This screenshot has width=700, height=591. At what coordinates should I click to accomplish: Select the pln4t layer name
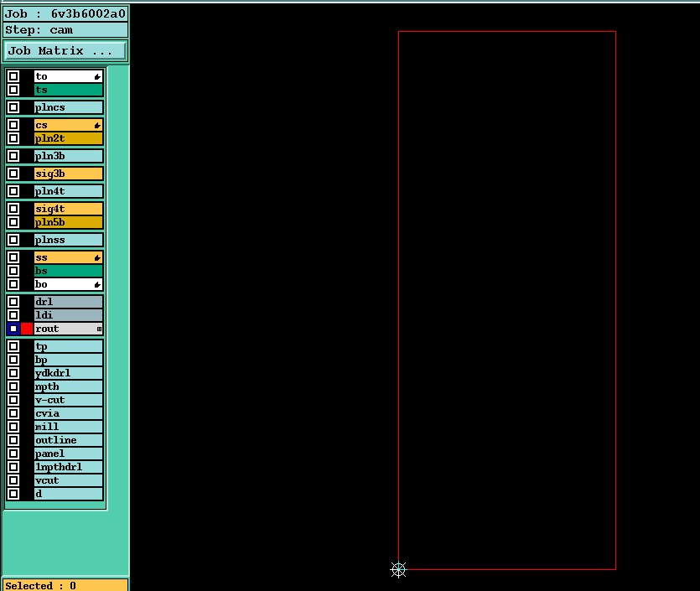coord(69,191)
